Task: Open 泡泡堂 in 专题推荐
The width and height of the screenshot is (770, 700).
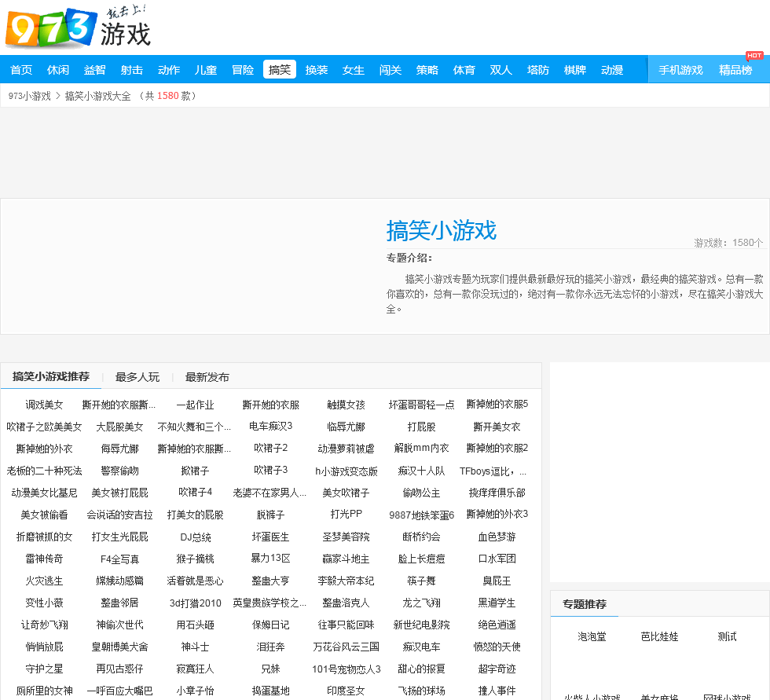Action: pyautogui.click(x=592, y=636)
